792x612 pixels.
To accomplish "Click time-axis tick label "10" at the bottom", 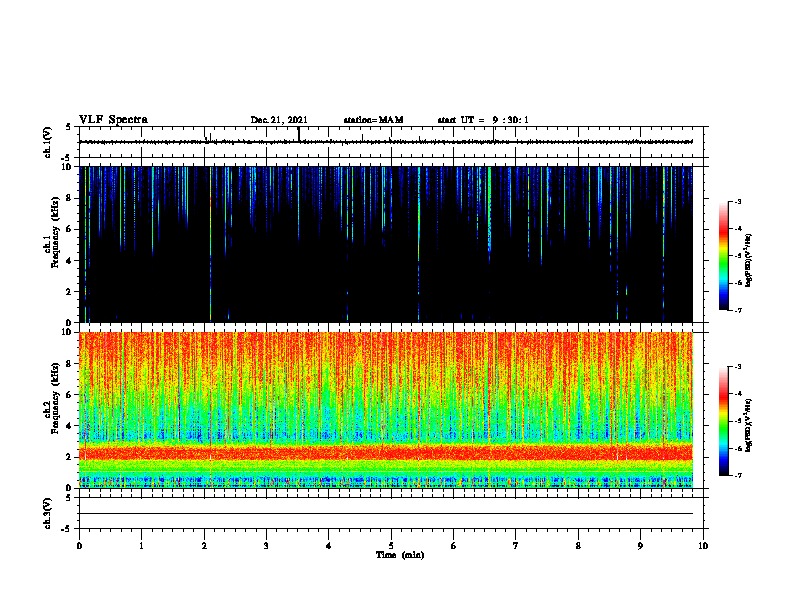I will (x=703, y=546).
